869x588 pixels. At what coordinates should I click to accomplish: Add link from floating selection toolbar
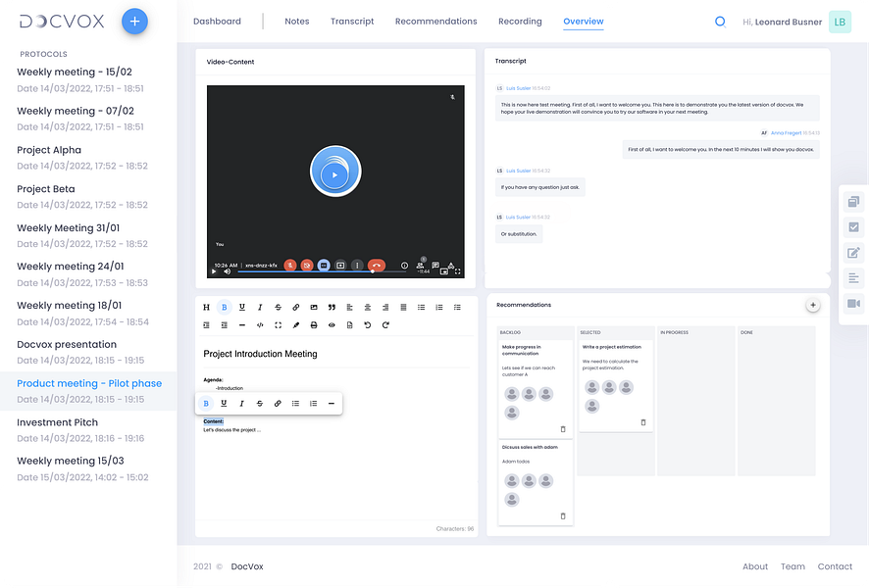[278, 404]
